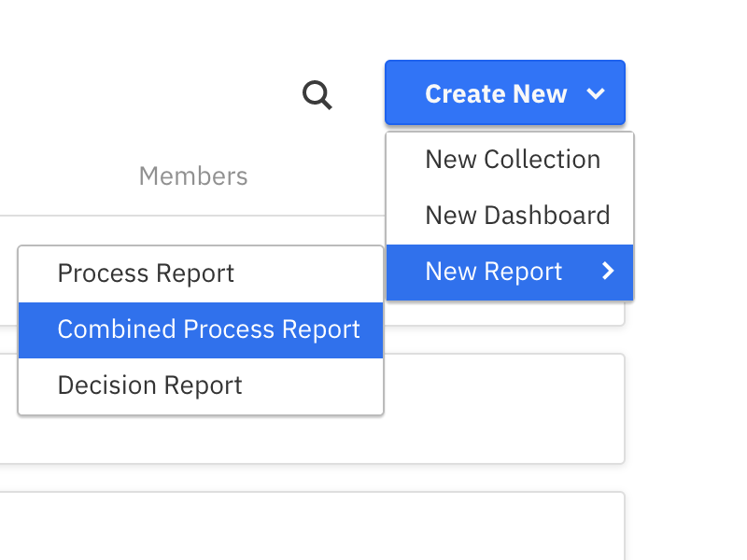The width and height of the screenshot is (747, 560).
Task: Click the right arrow beside New Report
Action: pyautogui.click(x=608, y=272)
